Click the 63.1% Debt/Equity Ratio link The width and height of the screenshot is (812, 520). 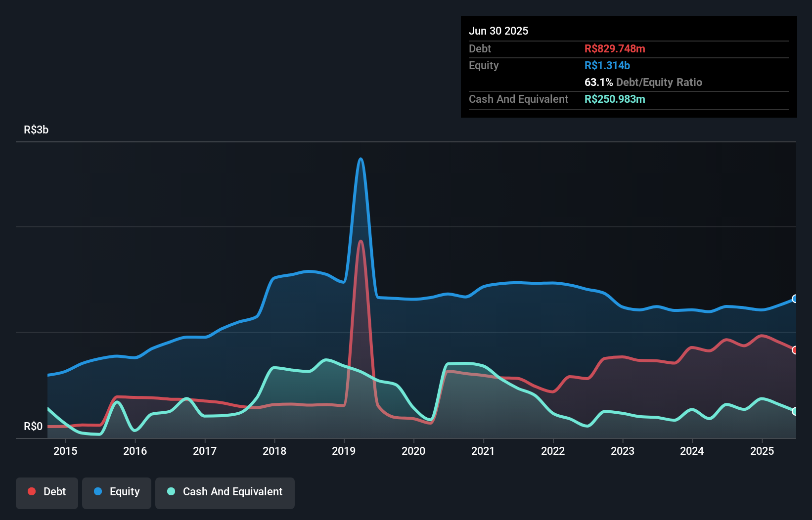tap(643, 83)
